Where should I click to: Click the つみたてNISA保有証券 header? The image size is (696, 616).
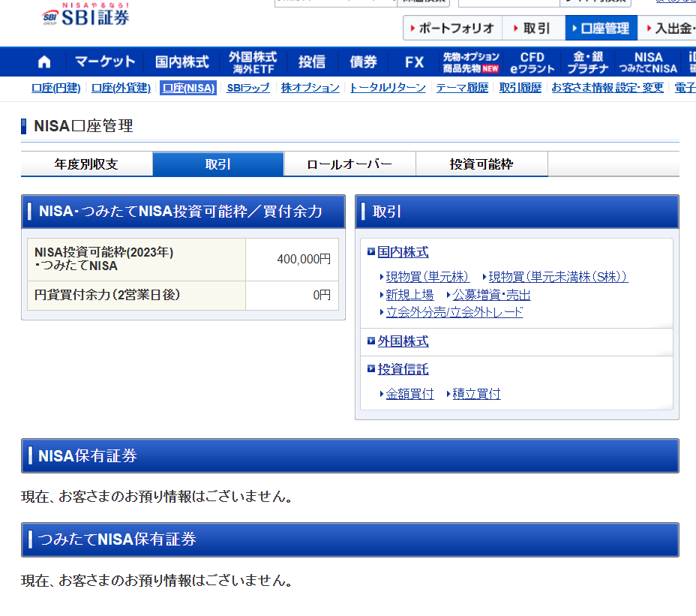point(349,539)
